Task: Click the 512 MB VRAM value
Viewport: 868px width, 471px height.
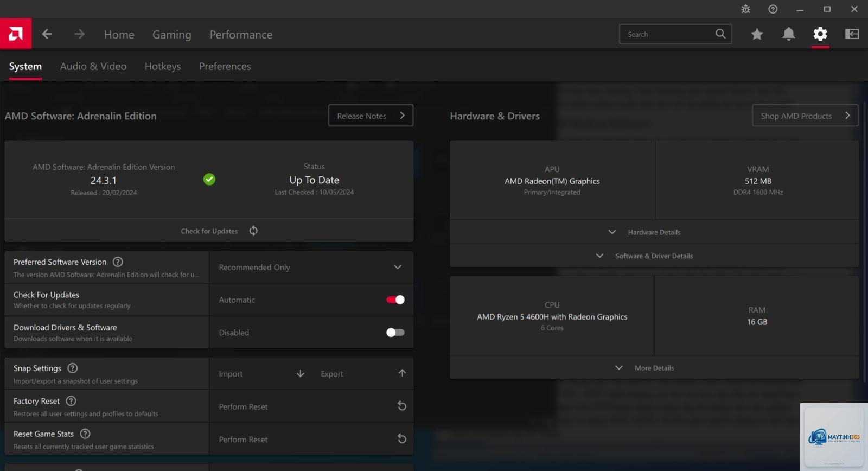Action: click(x=758, y=181)
